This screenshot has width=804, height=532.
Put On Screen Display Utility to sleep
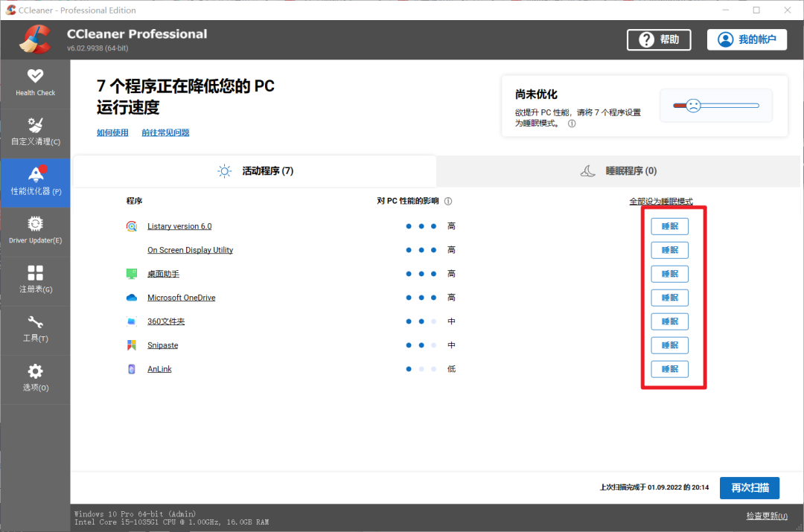670,250
